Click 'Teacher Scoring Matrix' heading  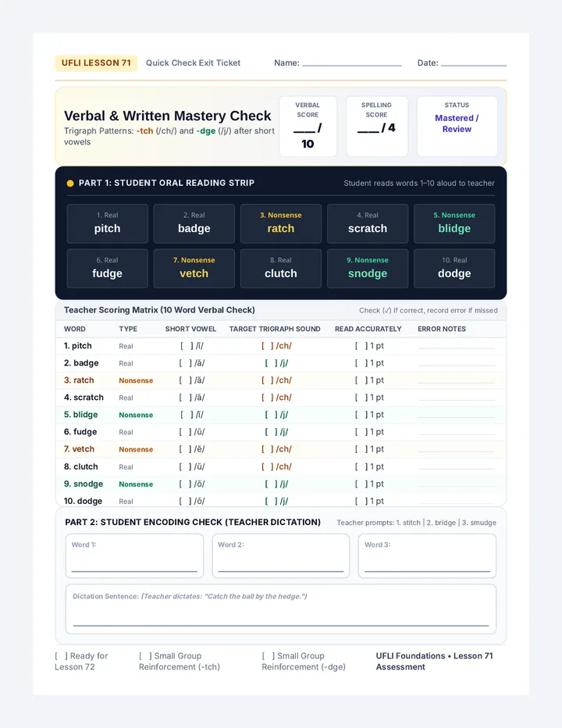tap(159, 309)
